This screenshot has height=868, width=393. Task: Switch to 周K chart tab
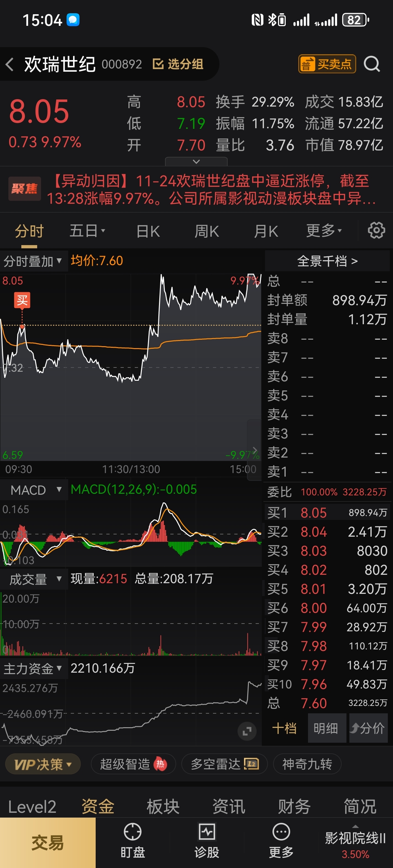pyautogui.click(x=207, y=231)
